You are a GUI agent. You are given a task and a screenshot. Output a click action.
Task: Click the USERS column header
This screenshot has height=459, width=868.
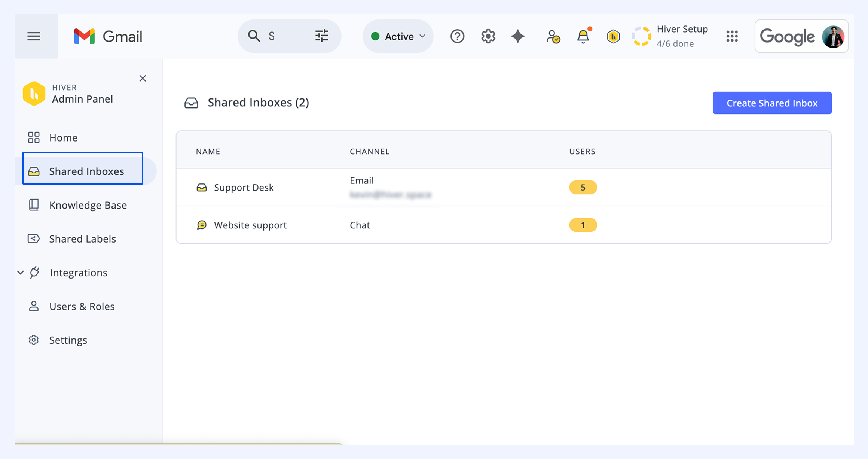582,152
